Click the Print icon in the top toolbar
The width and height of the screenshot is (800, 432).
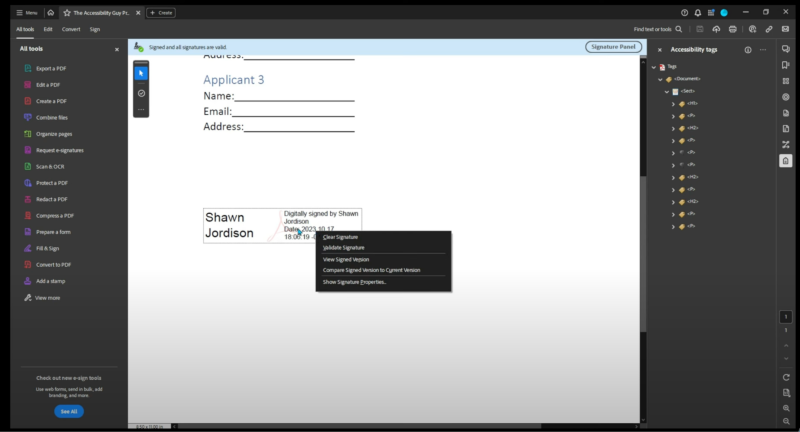(x=733, y=29)
